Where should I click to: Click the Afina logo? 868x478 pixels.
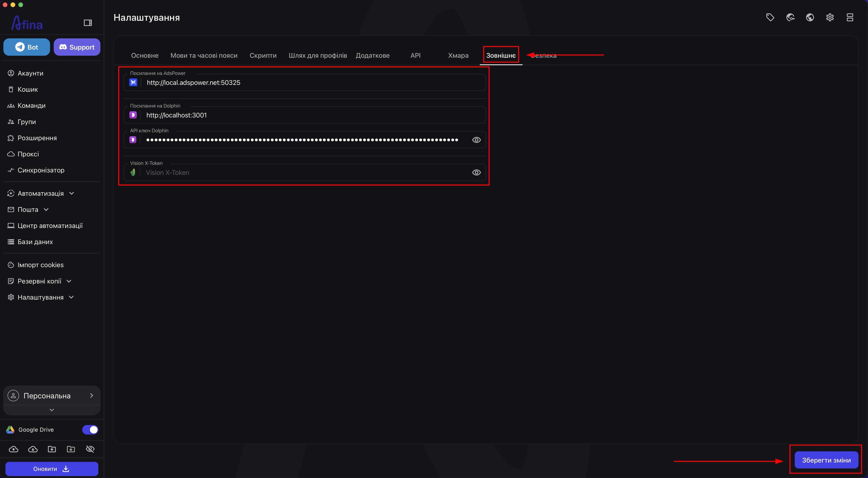point(27,23)
